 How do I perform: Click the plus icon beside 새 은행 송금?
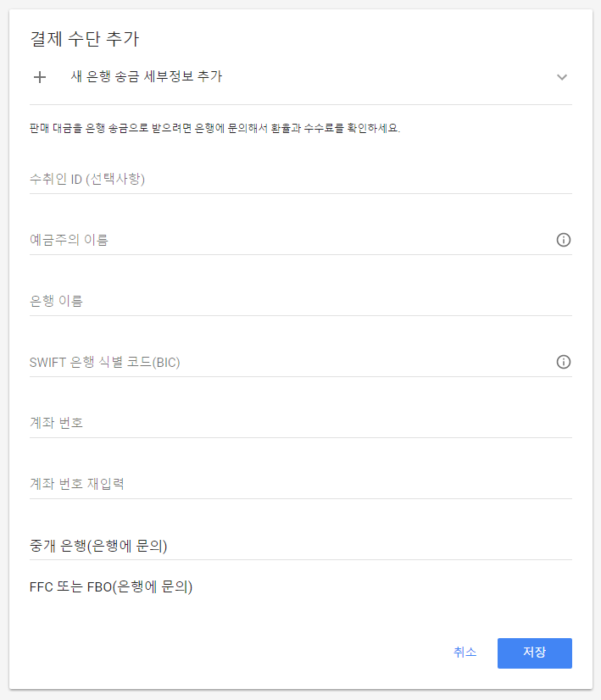(x=40, y=77)
